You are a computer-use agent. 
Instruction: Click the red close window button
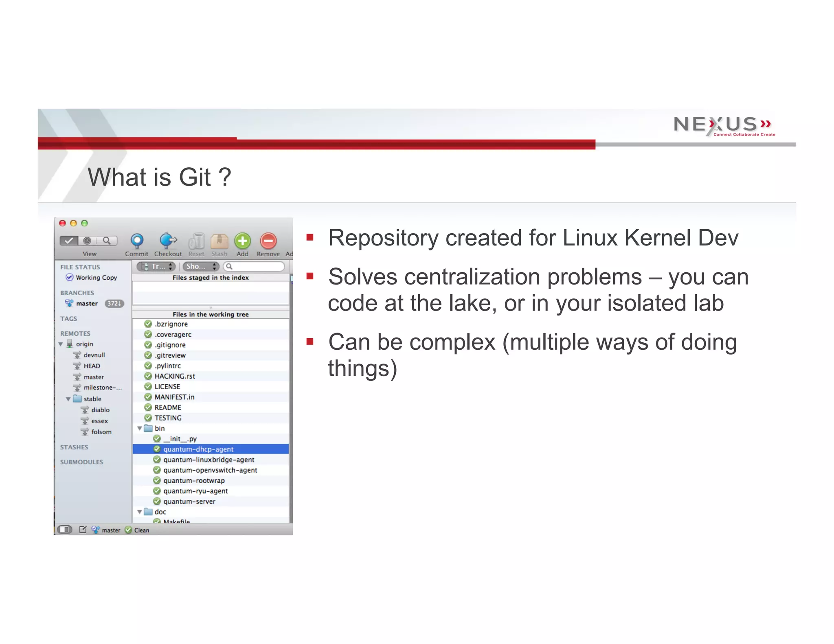click(62, 223)
